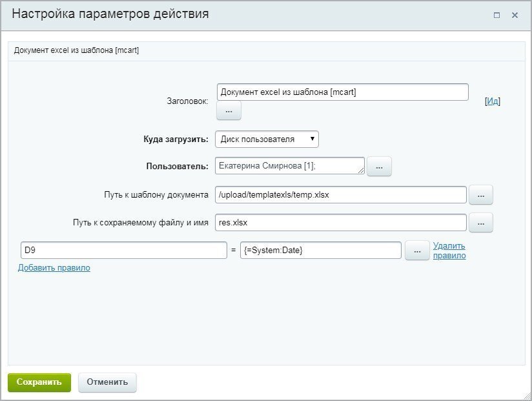
Task: Click the {=System:Date} value field
Action: [320, 251]
